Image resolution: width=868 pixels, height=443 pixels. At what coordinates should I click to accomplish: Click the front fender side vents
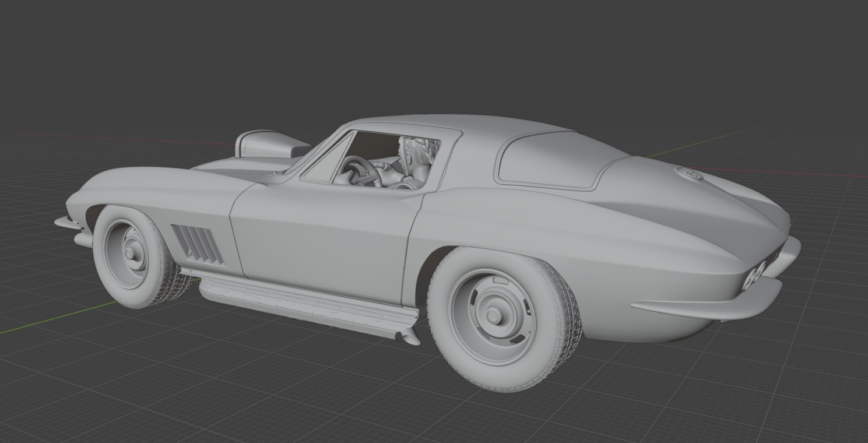click(197, 245)
